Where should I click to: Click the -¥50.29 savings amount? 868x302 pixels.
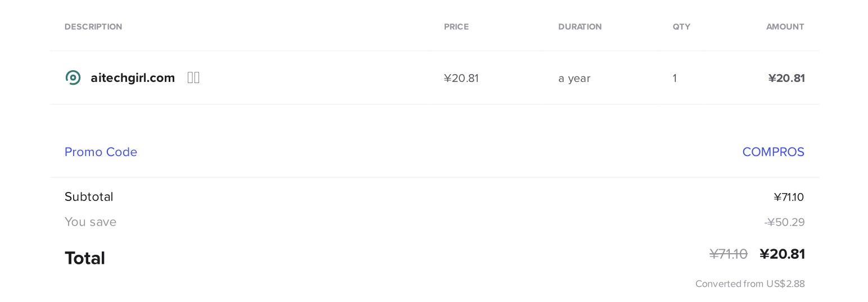pyautogui.click(x=784, y=222)
